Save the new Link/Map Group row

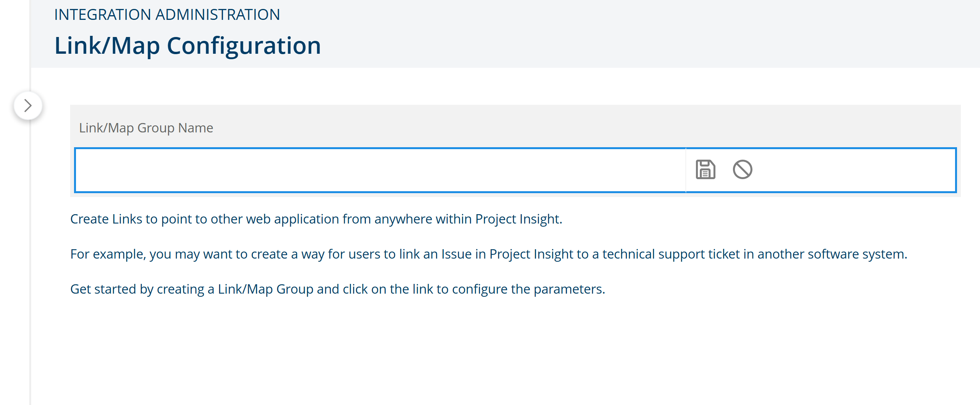coord(705,170)
